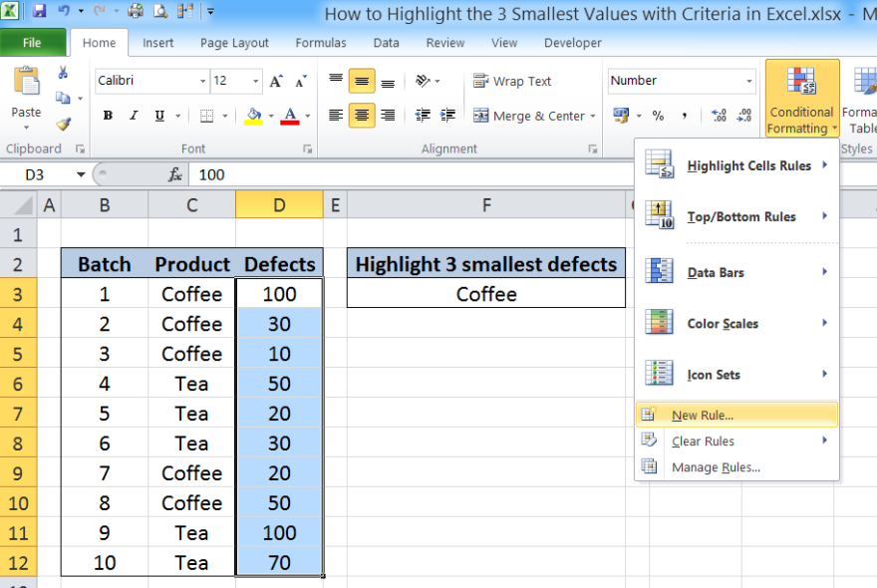This screenshot has height=588, width=877.
Task: Open the Number format dropdown
Action: tap(747, 81)
